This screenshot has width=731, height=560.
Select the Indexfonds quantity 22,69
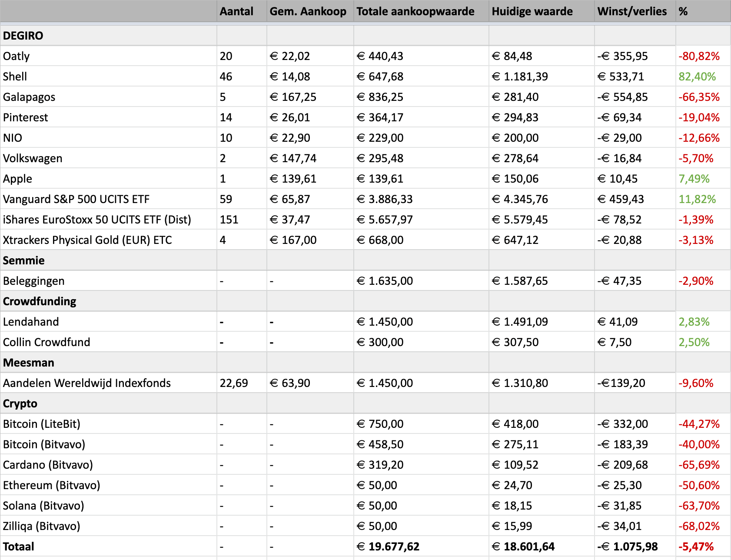pos(242,383)
